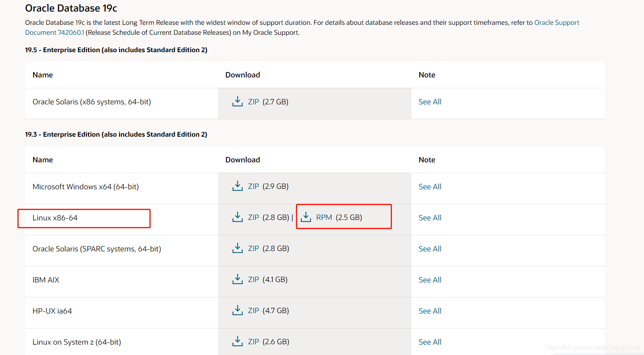This screenshot has height=355, width=644.
Task: Click download icon for Linux on System z
Action: click(238, 341)
